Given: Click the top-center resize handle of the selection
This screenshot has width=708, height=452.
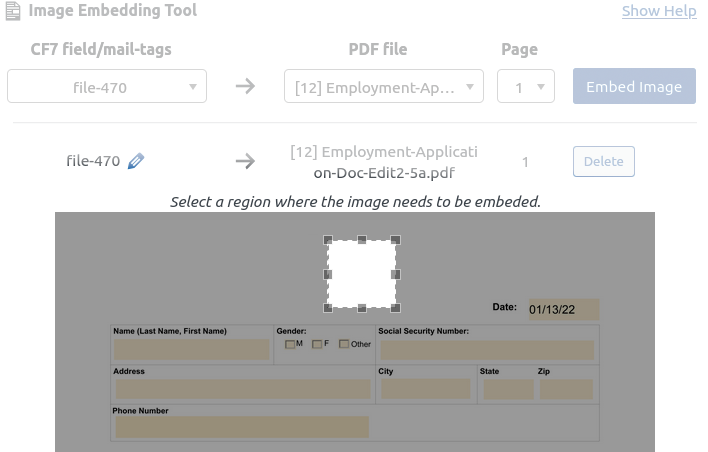Looking at the screenshot, I should pos(362,240).
